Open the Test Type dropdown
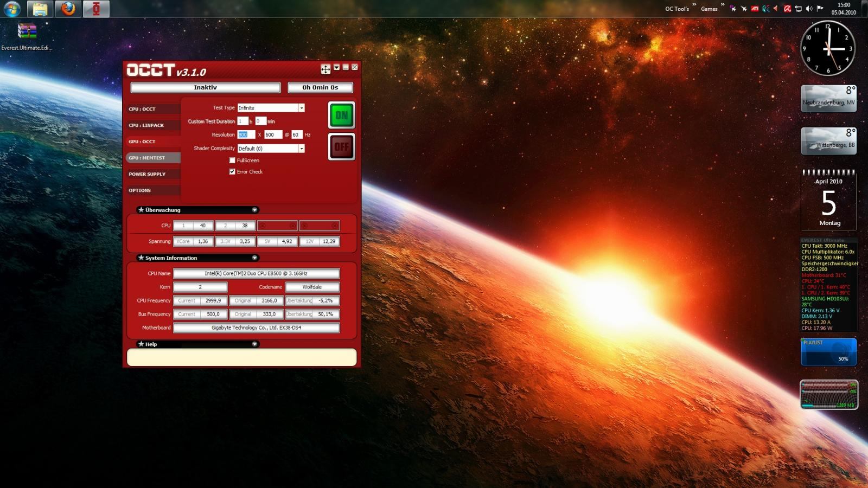This screenshot has width=868, height=488. pos(302,108)
